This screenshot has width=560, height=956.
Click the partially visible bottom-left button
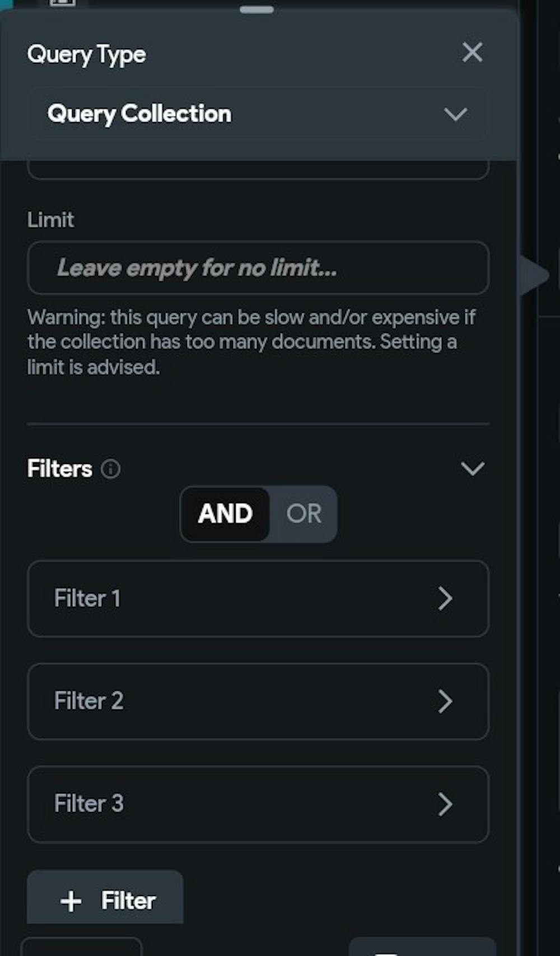click(82, 947)
